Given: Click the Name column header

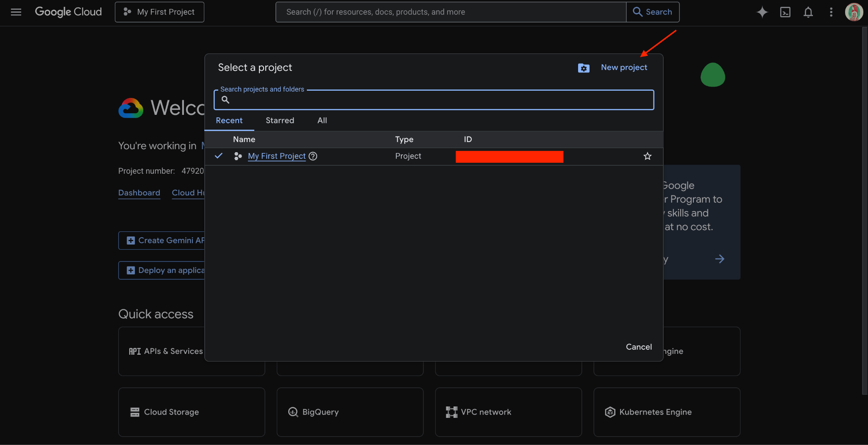Looking at the screenshot, I should point(244,139).
